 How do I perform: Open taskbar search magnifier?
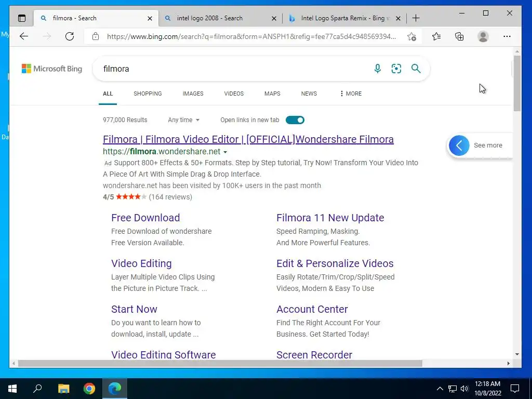click(x=37, y=389)
